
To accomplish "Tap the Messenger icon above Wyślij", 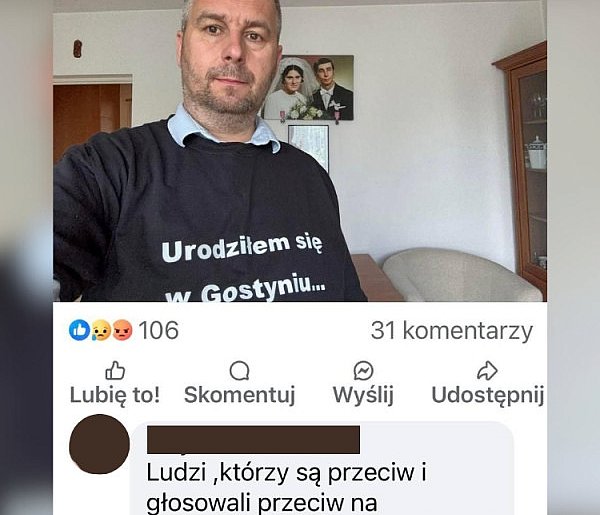I will pos(364,370).
